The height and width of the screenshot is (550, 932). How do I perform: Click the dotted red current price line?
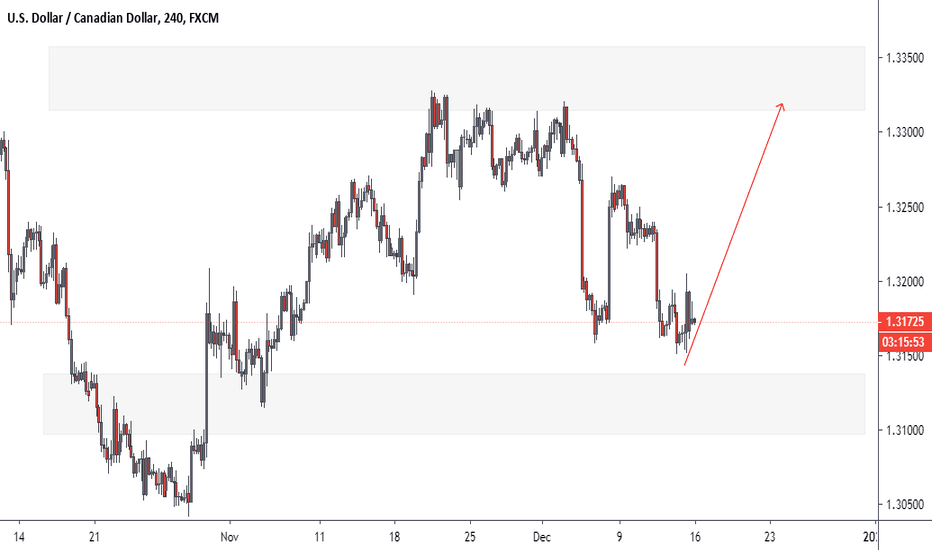coord(439,322)
